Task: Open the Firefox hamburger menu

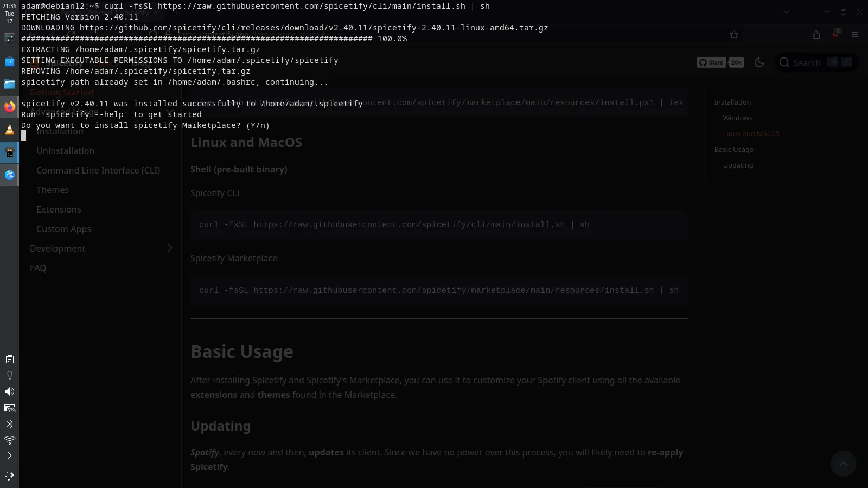Action: coord(855,35)
